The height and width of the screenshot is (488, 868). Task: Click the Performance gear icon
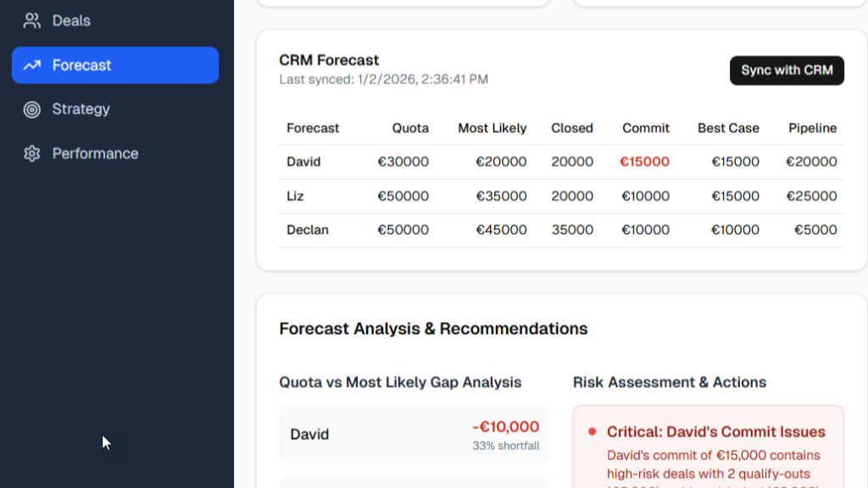point(31,153)
